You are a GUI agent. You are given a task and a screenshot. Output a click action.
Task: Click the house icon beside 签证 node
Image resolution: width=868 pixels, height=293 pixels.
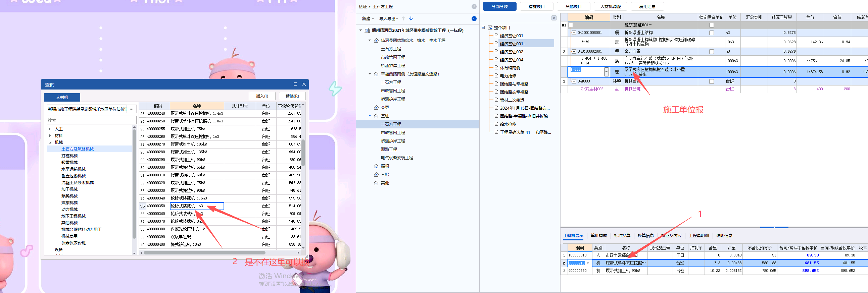tap(376, 116)
